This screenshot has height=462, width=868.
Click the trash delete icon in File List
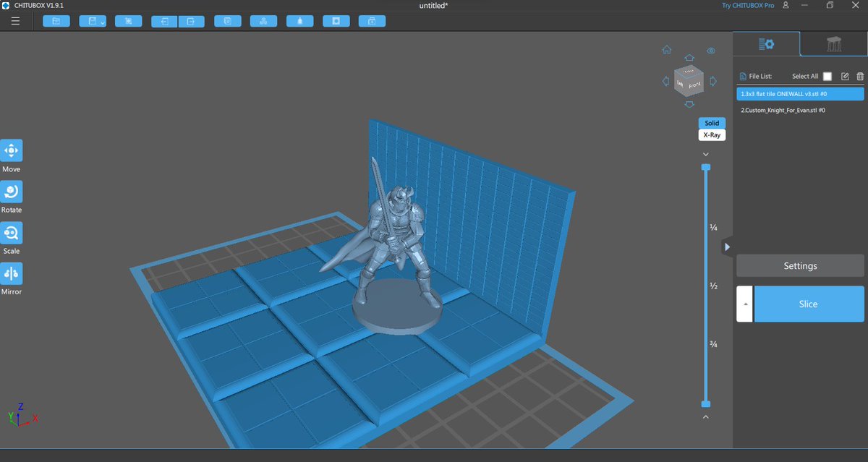click(860, 77)
